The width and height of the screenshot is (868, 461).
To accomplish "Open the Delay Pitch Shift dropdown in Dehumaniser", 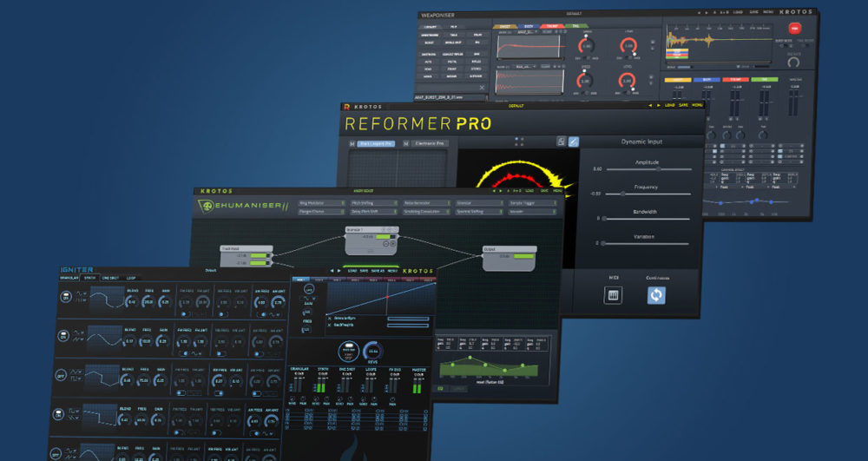I will (x=374, y=212).
